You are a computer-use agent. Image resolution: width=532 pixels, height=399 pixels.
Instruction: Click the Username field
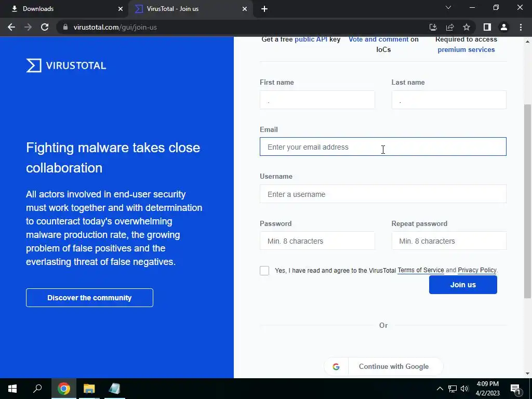coord(383,194)
